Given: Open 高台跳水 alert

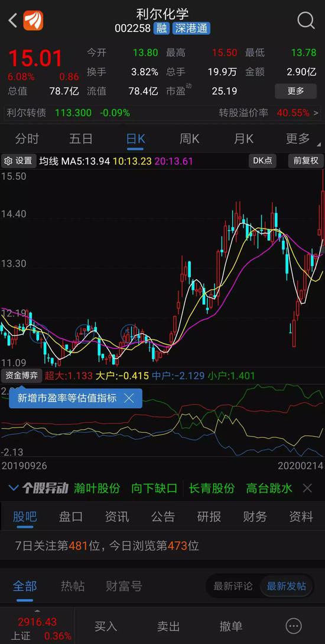Looking at the screenshot, I should pyautogui.click(x=269, y=488).
